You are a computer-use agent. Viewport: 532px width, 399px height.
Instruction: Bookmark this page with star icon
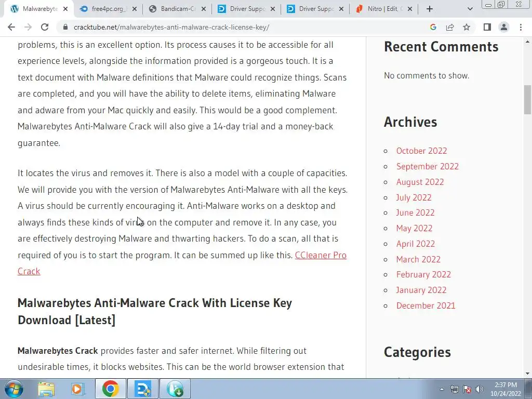click(467, 27)
